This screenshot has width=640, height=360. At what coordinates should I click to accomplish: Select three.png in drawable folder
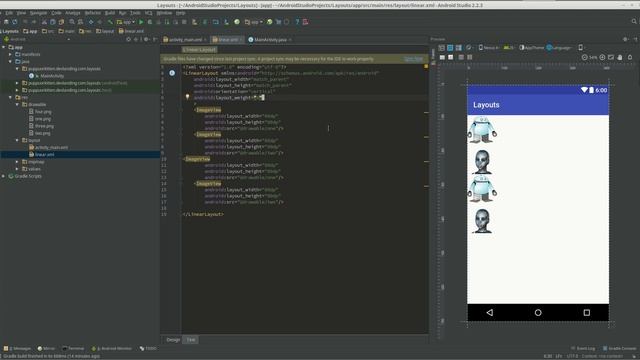[41, 126]
